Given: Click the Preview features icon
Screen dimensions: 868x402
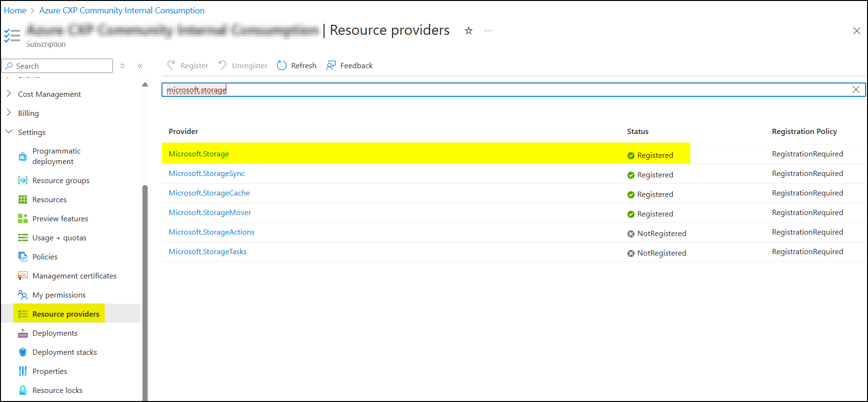Looking at the screenshot, I should (22, 218).
